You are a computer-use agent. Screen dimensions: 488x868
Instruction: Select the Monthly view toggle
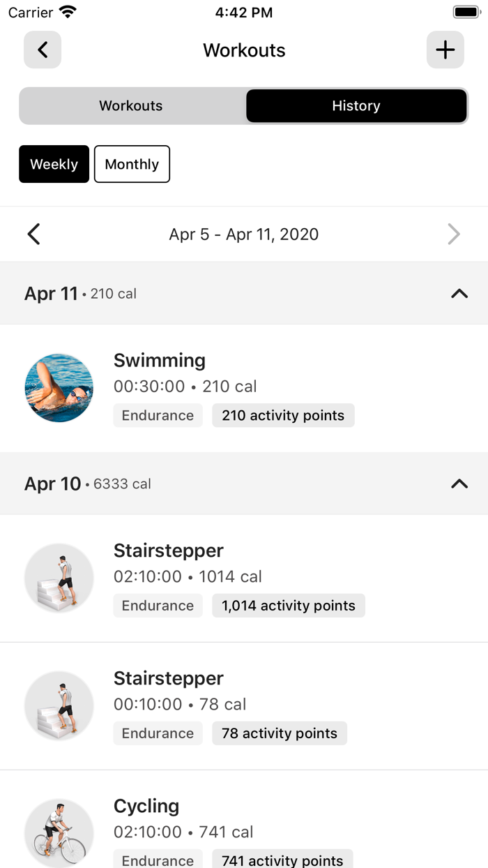tap(132, 164)
